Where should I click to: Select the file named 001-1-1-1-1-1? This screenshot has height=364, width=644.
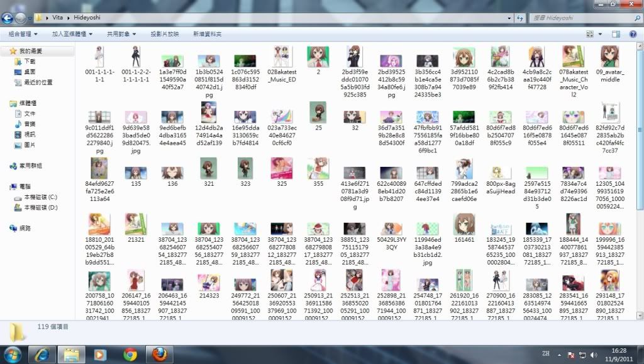pos(99,64)
